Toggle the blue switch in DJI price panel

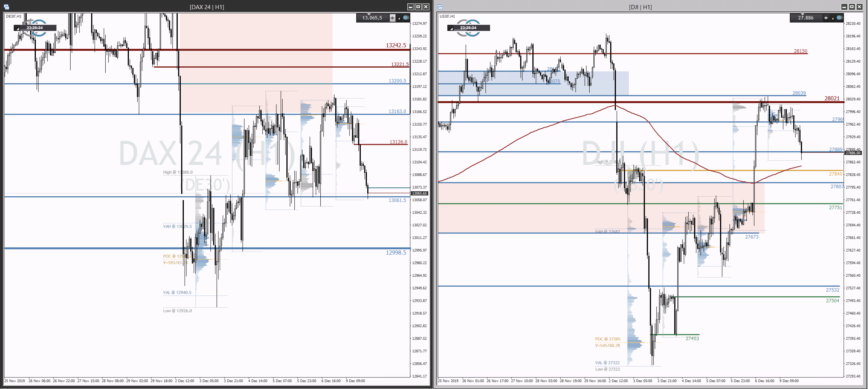(x=840, y=18)
